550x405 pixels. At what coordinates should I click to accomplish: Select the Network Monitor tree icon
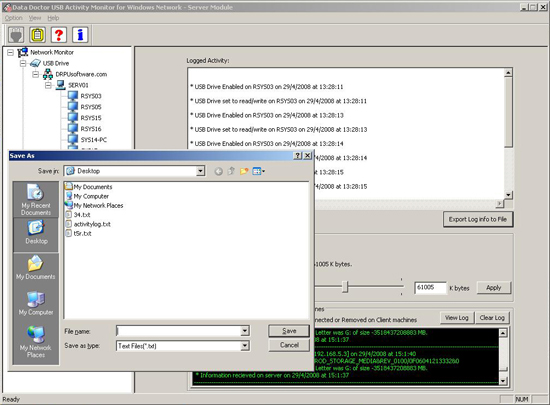pyautogui.click(x=23, y=52)
